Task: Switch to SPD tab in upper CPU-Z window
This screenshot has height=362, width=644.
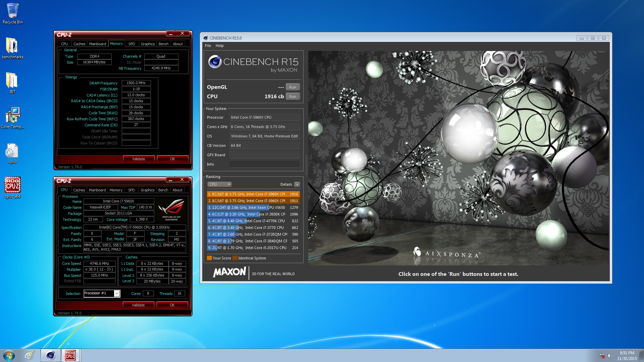Action: pos(132,44)
